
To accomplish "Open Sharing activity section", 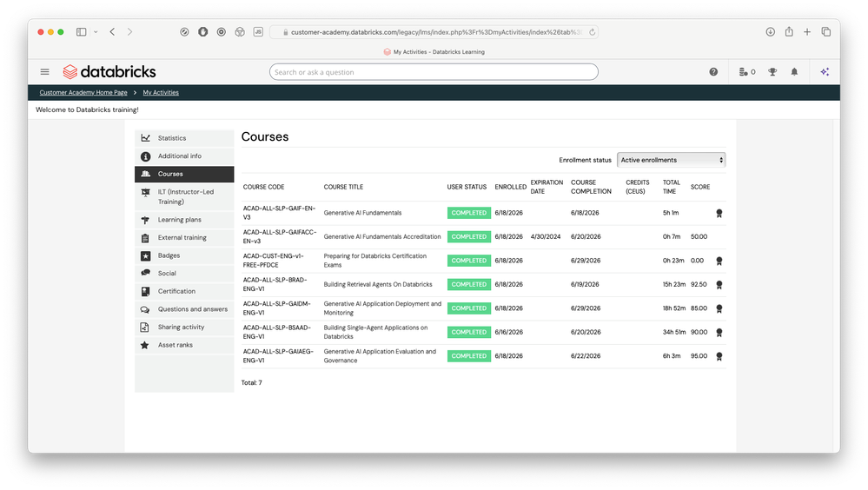I will [x=184, y=328].
